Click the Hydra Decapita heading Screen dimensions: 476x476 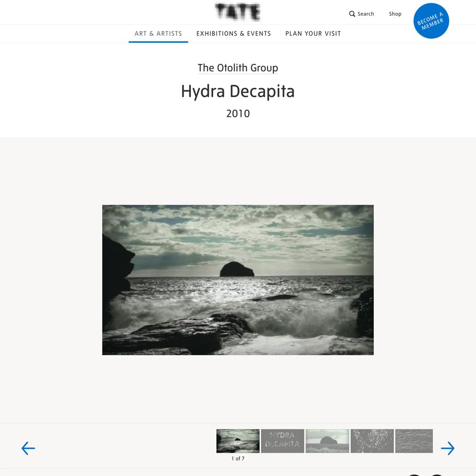(238, 91)
